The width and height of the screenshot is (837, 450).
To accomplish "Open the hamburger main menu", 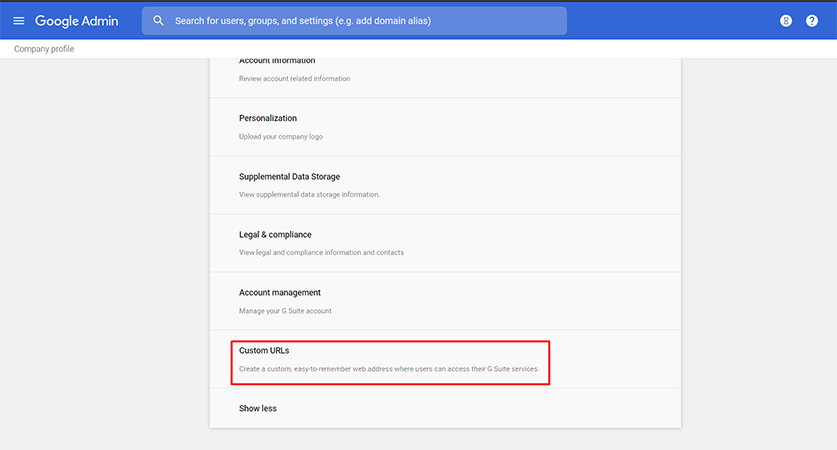I will pyautogui.click(x=19, y=21).
